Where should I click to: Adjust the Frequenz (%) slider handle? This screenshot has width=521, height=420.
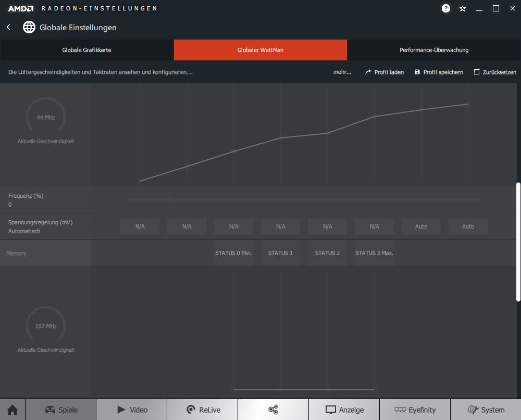(171, 200)
